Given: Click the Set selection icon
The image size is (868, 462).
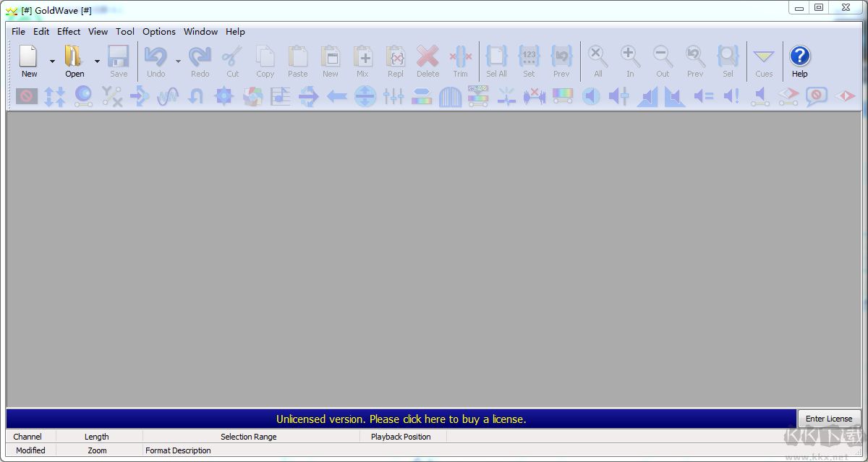Looking at the screenshot, I should [x=529, y=56].
